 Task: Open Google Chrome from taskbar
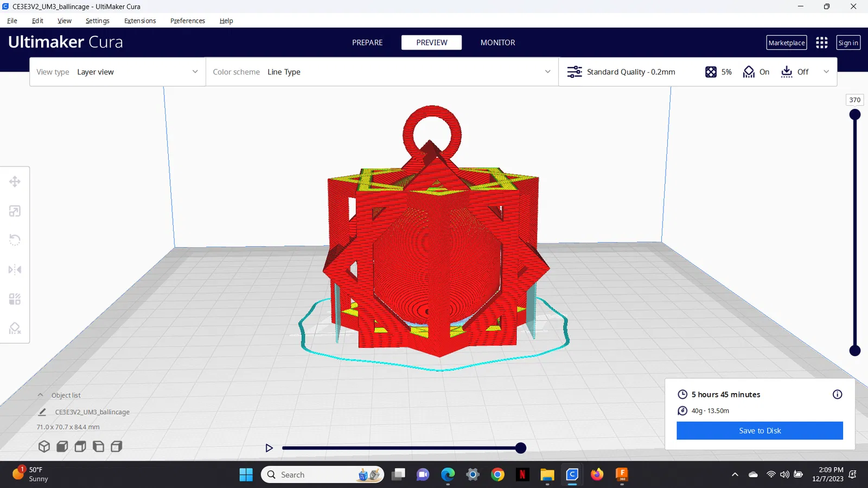[497, 474]
